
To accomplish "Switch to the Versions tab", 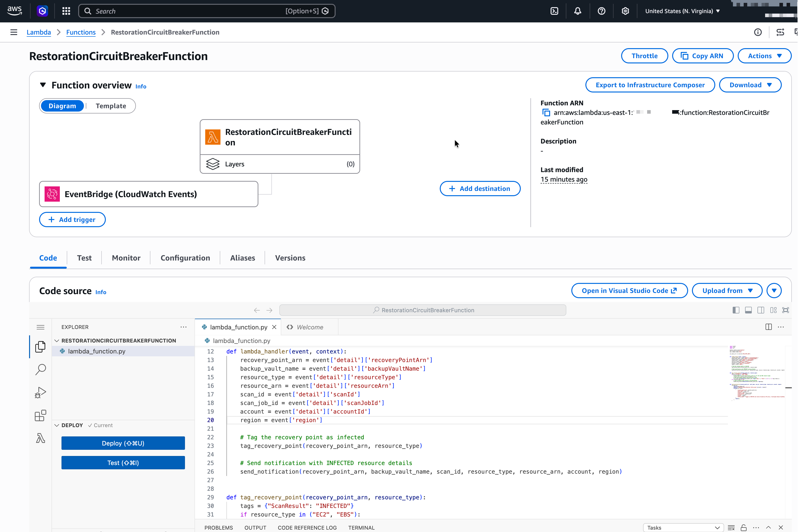I will [290, 258].
